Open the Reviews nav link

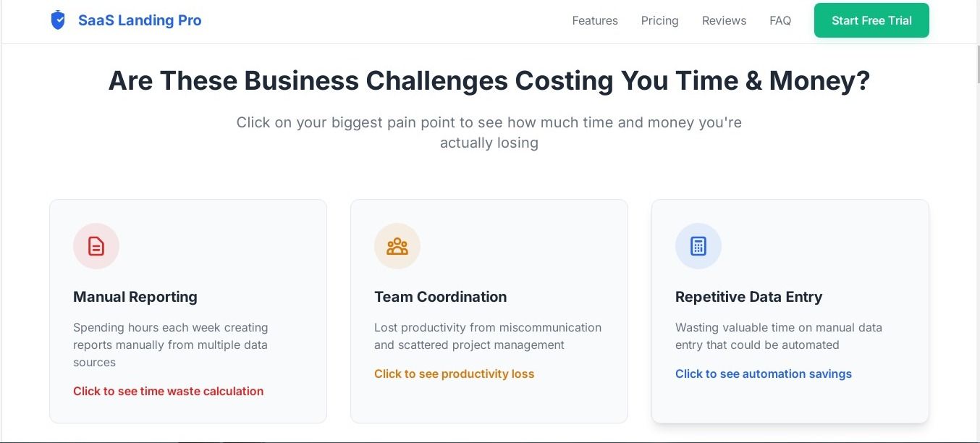tap(724, 20)
